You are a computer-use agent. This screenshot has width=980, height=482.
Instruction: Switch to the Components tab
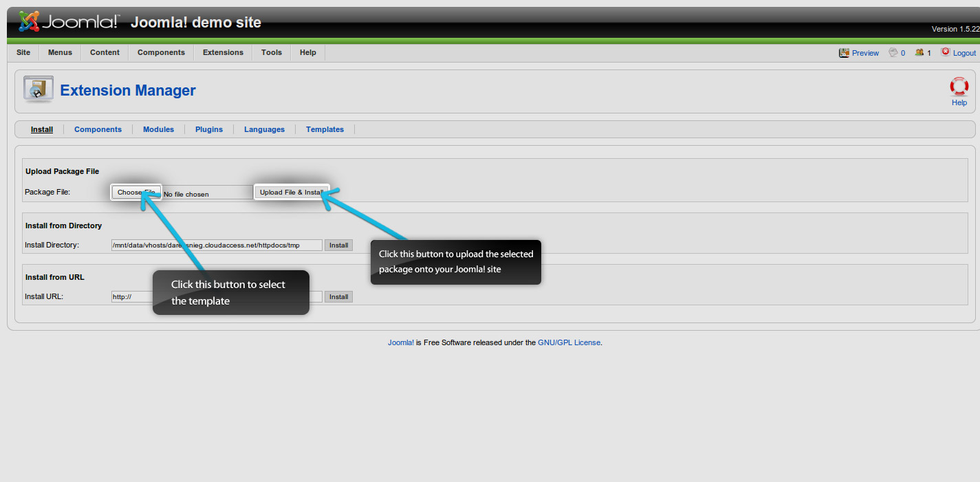[x=98, y=129]
